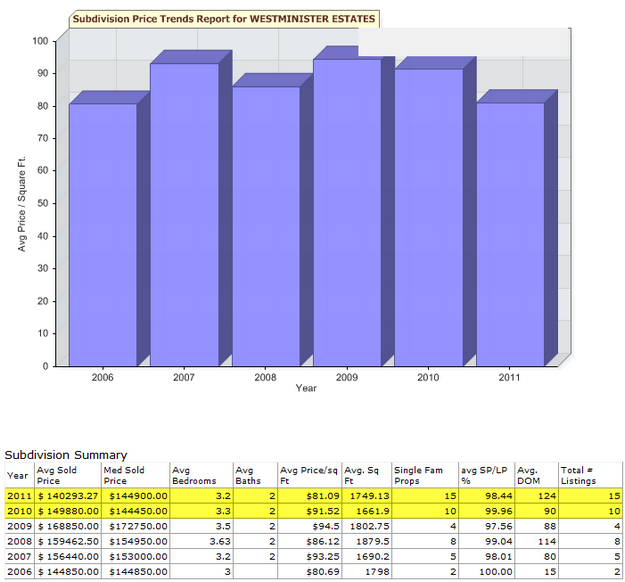Click the $91.52 price per sq ft cell
The image size is (625, 582).
tap(310, 511)
